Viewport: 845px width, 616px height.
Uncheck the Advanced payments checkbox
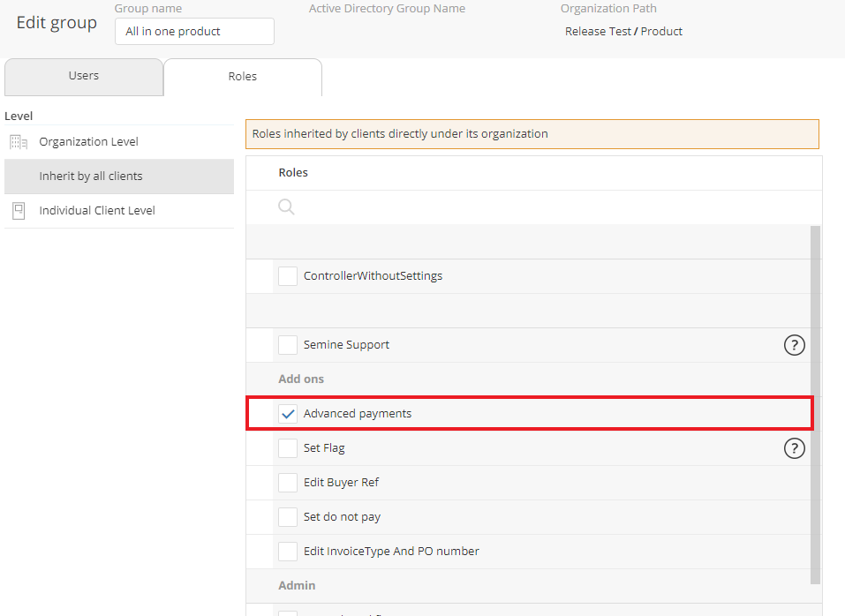point(288,414)
